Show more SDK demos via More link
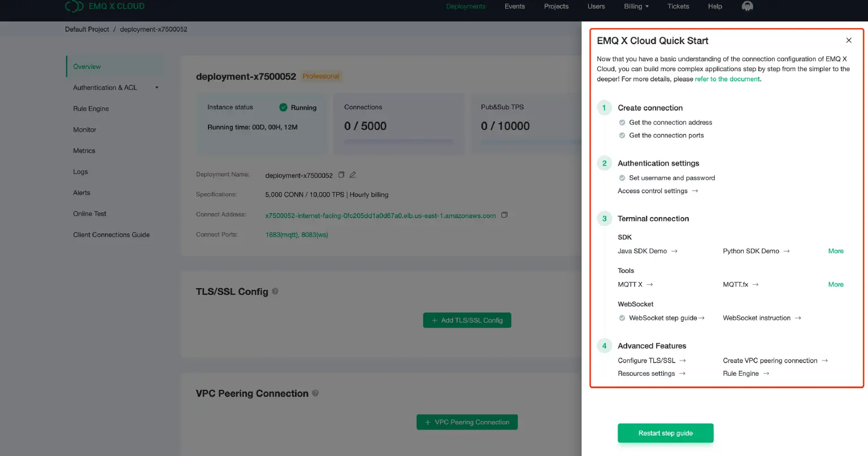Viewport: 868px width, 456px height. point(835,251)
